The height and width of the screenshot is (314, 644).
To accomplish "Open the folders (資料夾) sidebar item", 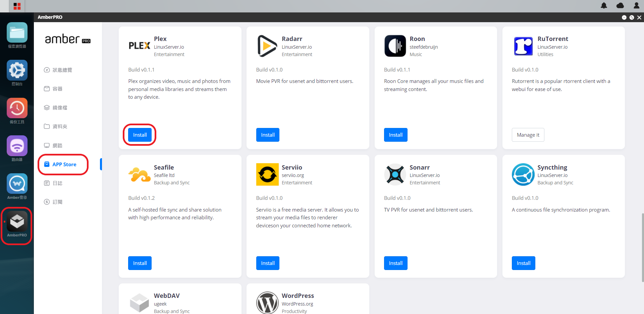I will (56, 126).
